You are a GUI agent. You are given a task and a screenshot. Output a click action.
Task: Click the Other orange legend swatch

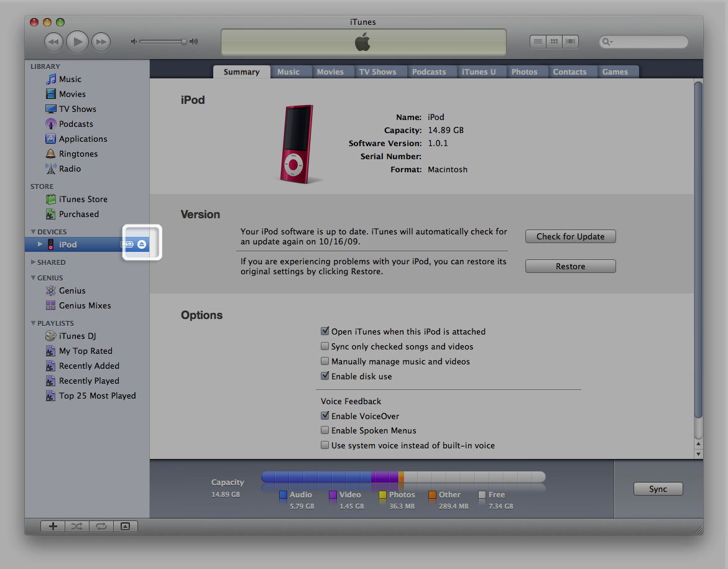pyautogui.click(x=432, y=495)
